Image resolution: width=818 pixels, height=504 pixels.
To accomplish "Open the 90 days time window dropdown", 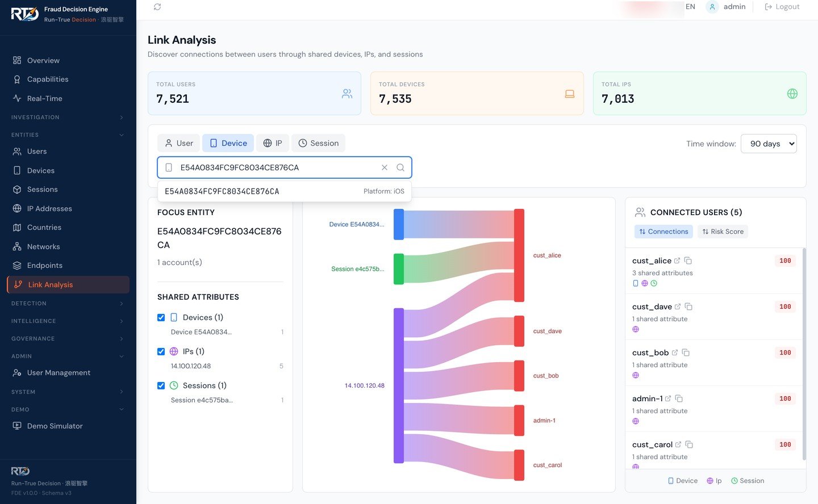I will click(x=769, y=144).
